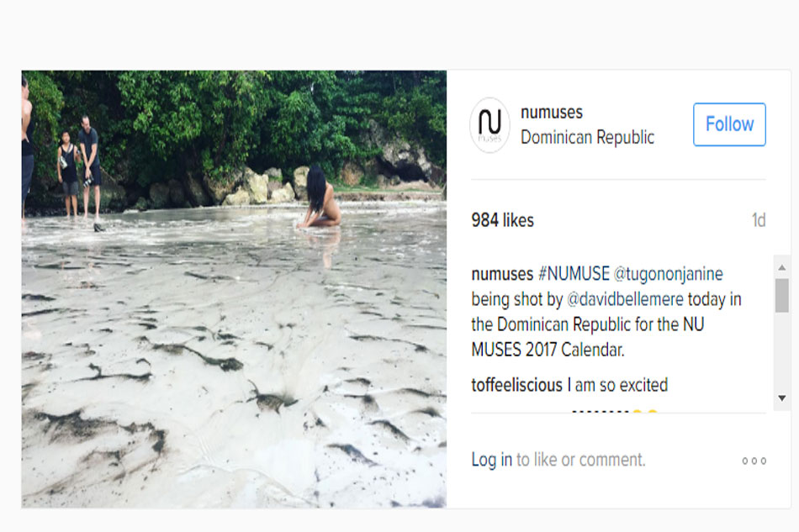Click the scrollbar up arrow
Image resolution: width=799 pixels, height=532 pixels.
click(x=781, y=267)
